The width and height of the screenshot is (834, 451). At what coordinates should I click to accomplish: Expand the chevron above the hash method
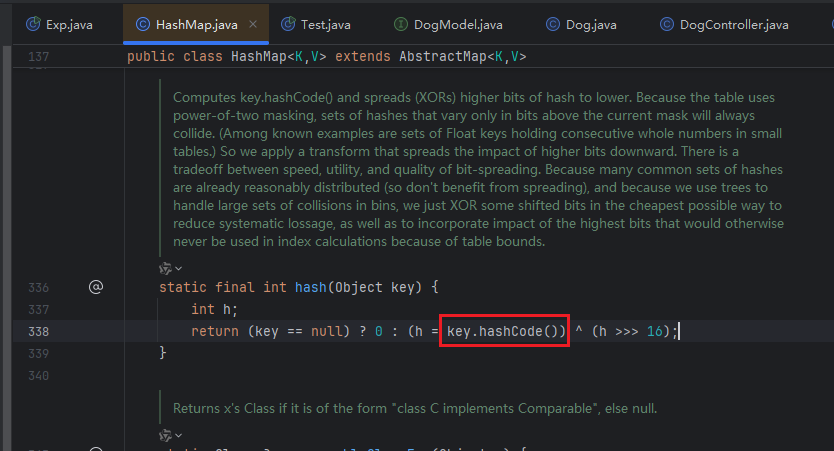point(178,268)
